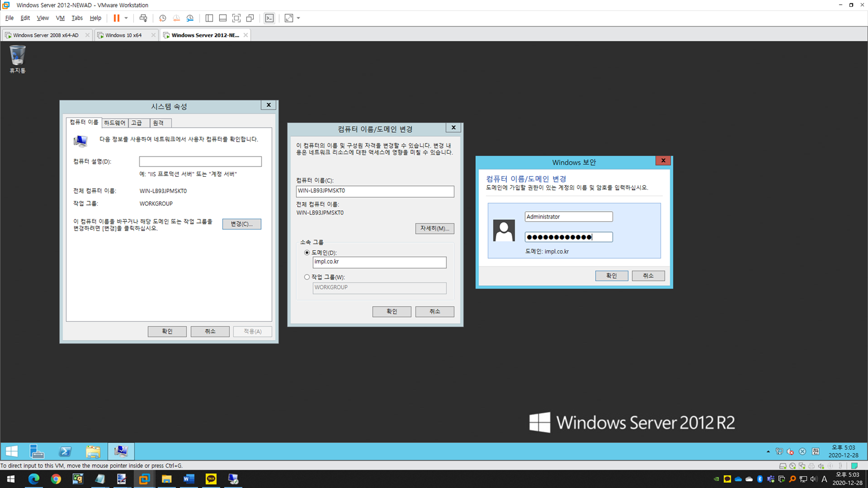Open the Help menu
This screenshot has height=488, width=868.
coord(96,18)
